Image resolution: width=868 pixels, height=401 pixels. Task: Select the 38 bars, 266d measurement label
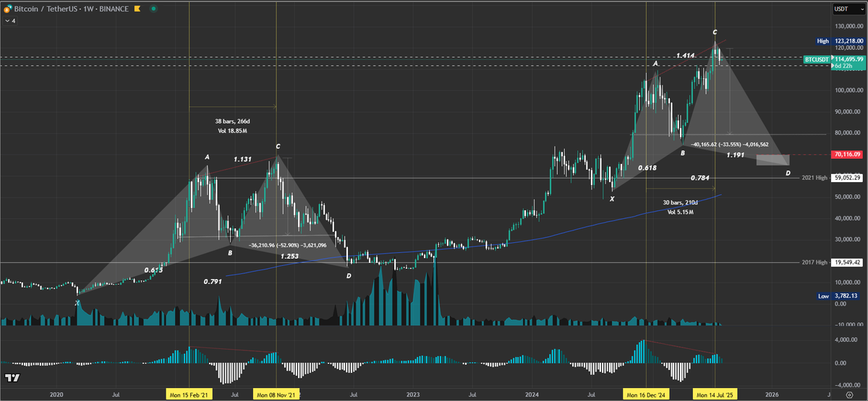(232, 121)
